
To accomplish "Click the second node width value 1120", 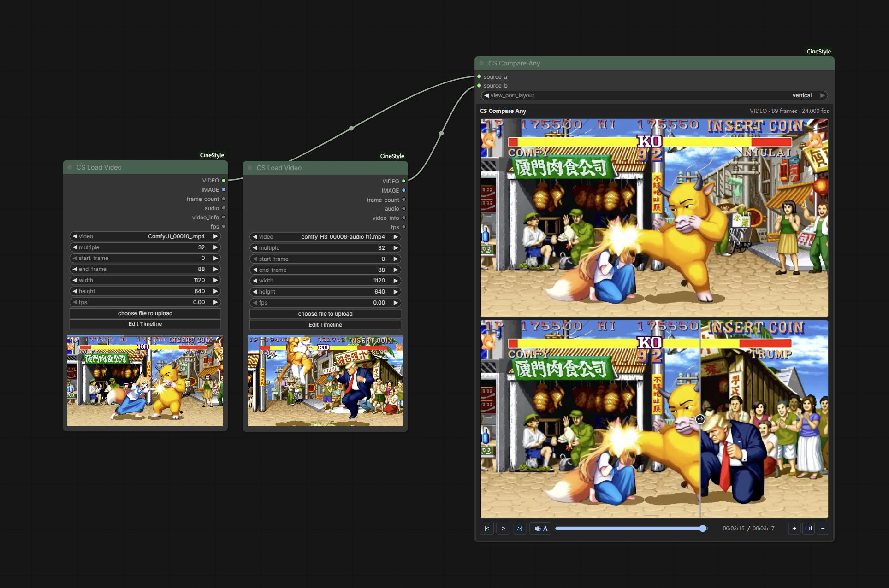I will pos(379,281).
